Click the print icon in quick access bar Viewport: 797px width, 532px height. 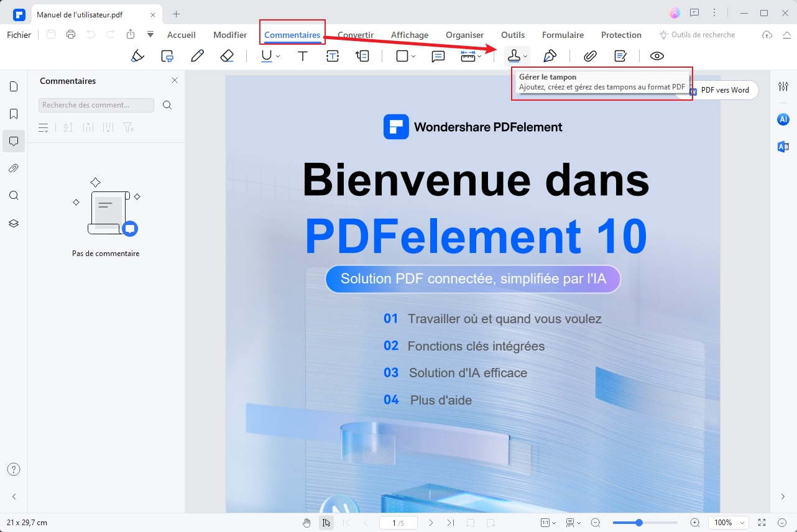[x=71, y=34]
